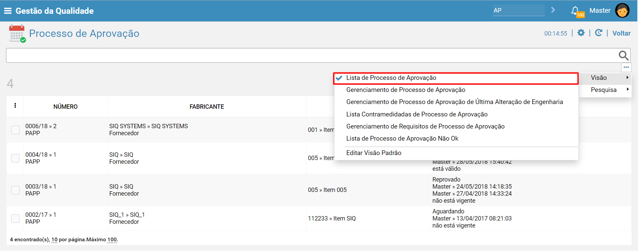This screenshot has width=644, height=251.
Task: Click the search magnifier icon
Action: [624, 55]
